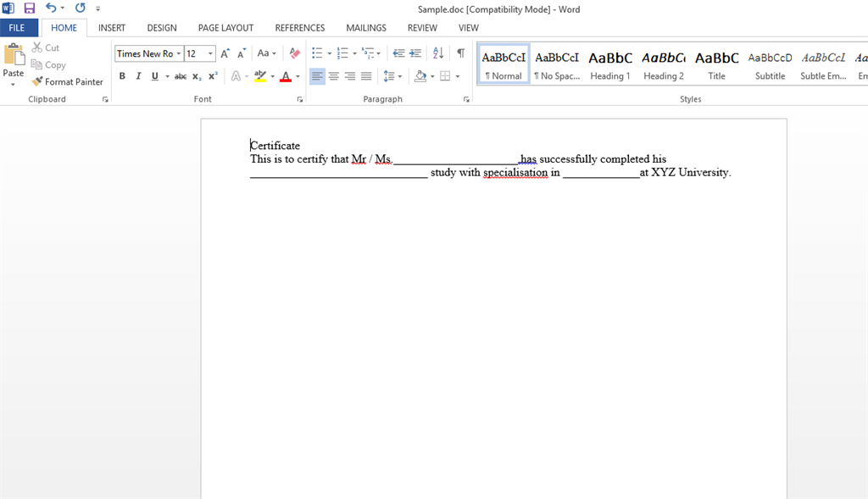
Task: Select the Superscript icon
Action: [x=213, y=75]
